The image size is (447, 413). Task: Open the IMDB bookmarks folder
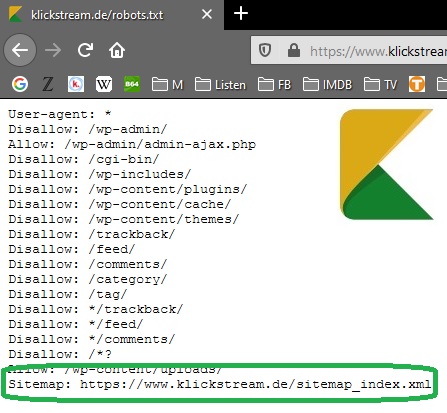pyautogui.click(x=327, y=85)
